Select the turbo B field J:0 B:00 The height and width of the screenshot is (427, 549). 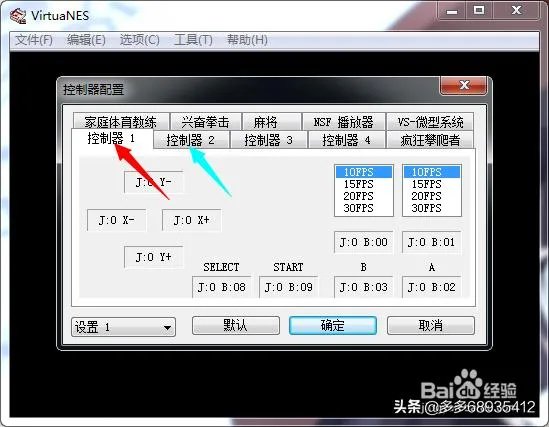[x=363, y=242]
